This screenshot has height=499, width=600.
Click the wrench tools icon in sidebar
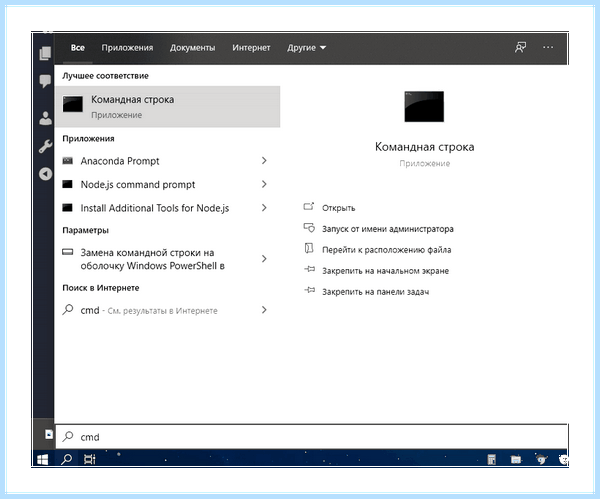pos(45,146)
